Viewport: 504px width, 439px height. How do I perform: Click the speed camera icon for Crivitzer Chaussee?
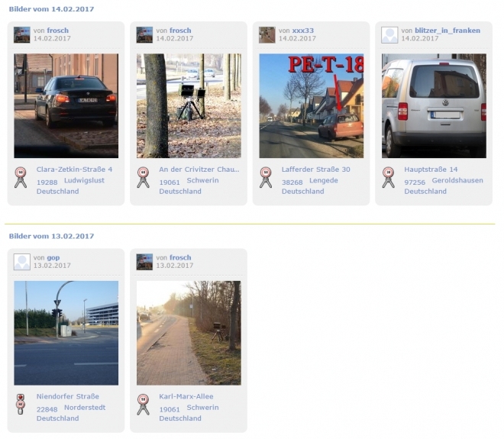coord(143,177)
